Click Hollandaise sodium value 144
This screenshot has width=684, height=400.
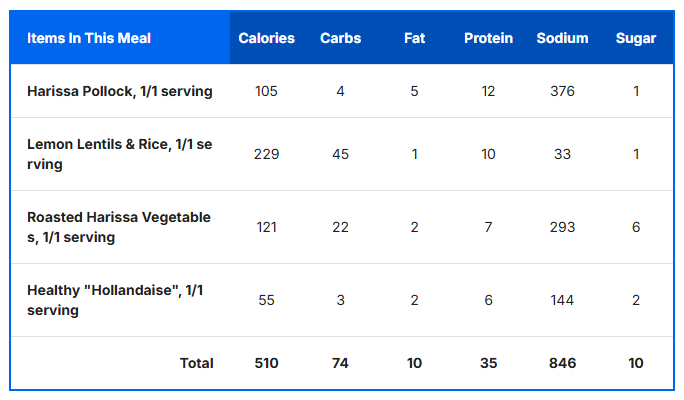point(562,300)
